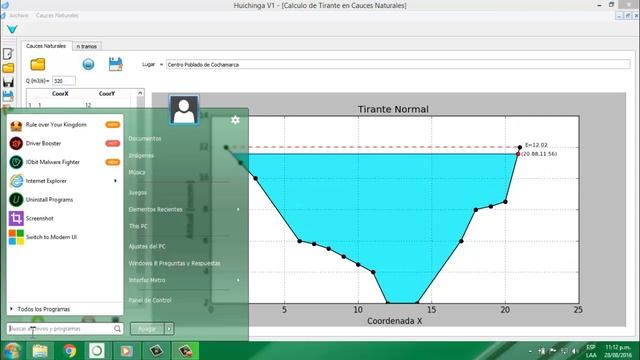Open File Explorer from taskbar
Screen dimensions: 640x360
40,351
